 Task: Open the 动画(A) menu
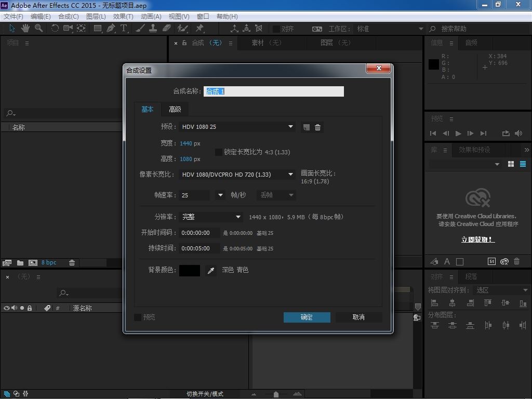[151, 16]
